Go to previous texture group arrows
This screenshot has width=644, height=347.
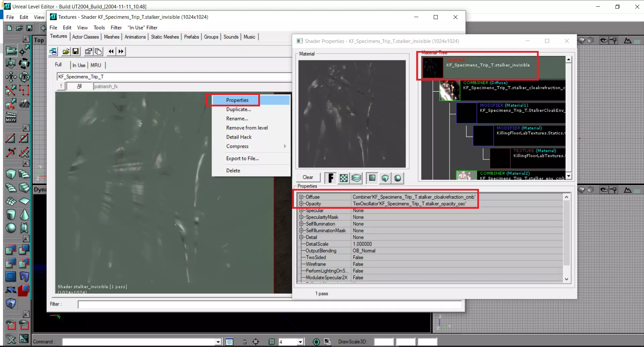point(111,51)
